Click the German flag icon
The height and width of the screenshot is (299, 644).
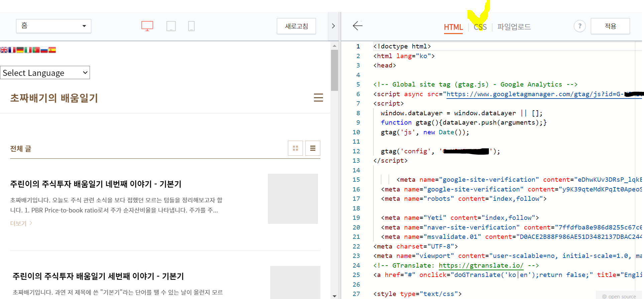(20, 50)
